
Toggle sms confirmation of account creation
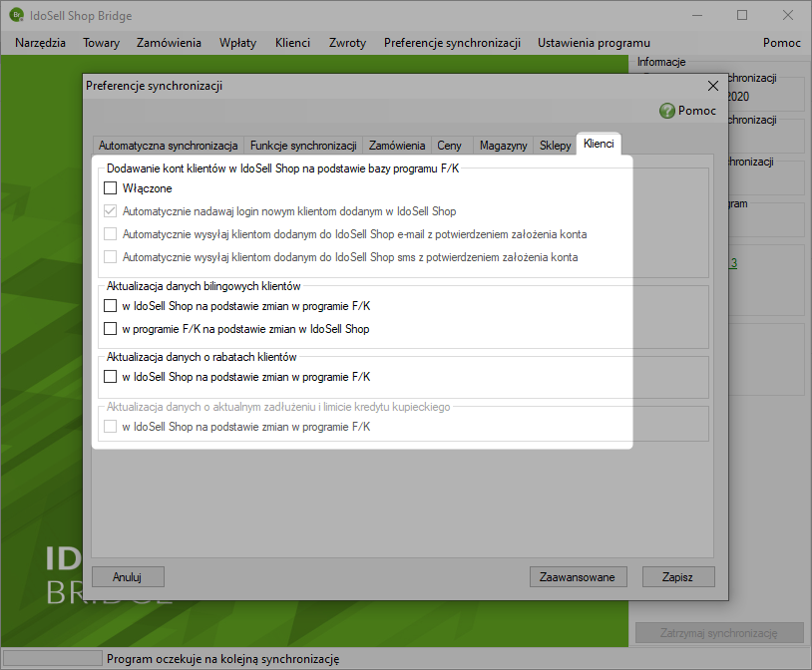(111, 257)
